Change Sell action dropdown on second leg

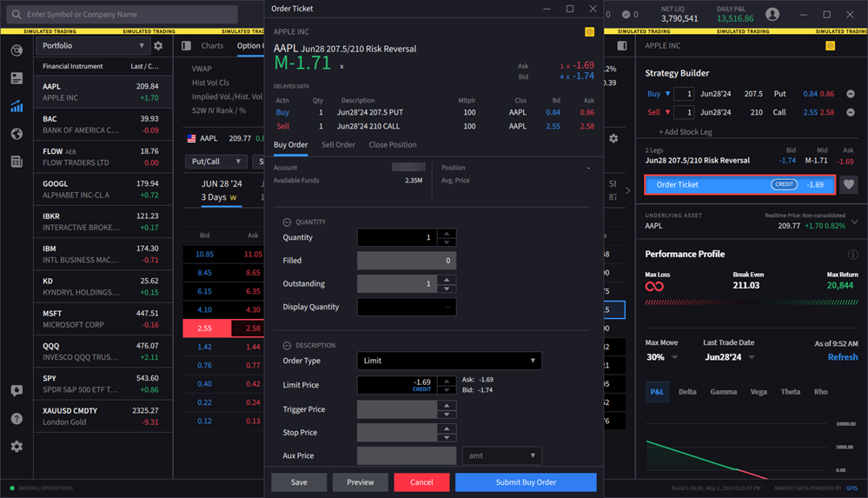point(659,112)
